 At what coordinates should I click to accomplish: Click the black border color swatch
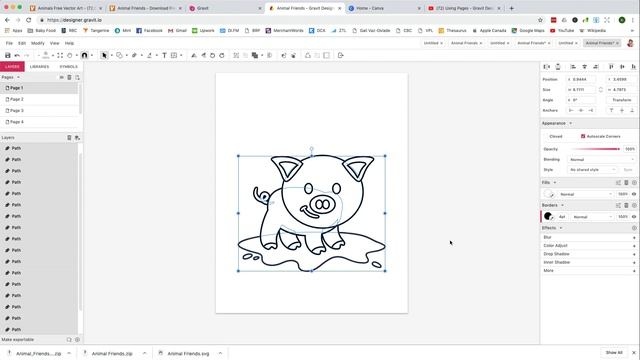[x=548, y=216]
